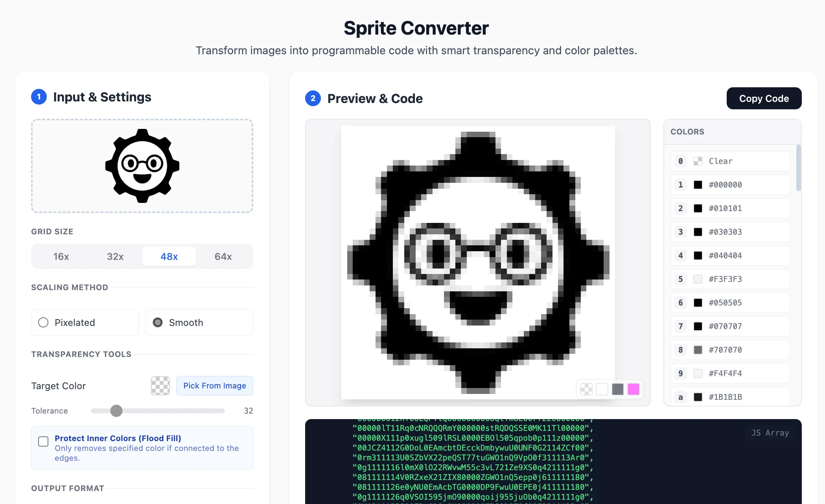Click the gray swatch beside #707070
This screenshot has height=504, width=825.
[698, 349]
